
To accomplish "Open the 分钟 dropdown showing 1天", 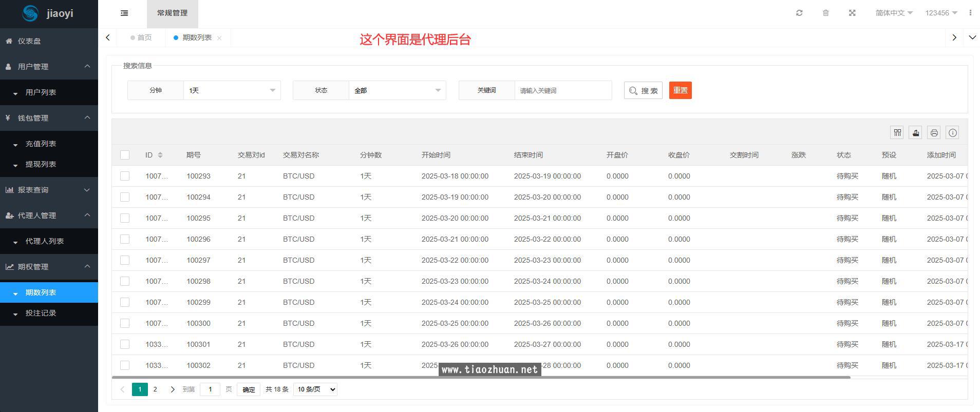I will click(232, 90).
